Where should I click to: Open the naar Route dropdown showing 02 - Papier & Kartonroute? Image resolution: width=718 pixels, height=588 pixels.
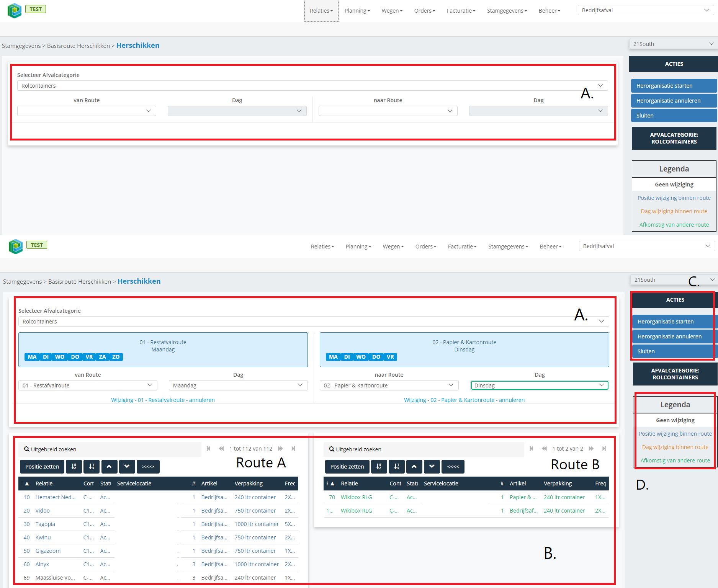[x=389, y=385]
